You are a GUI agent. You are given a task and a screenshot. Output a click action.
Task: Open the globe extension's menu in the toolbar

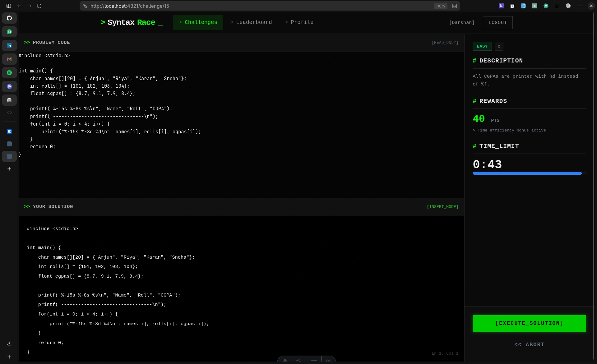[x=568, y=6]
